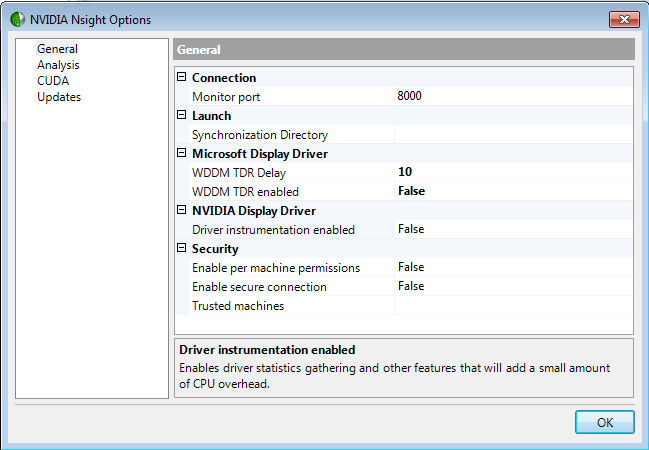The image size is (649, 450).
Task: Open the CUDA options page
Action: 53,81
